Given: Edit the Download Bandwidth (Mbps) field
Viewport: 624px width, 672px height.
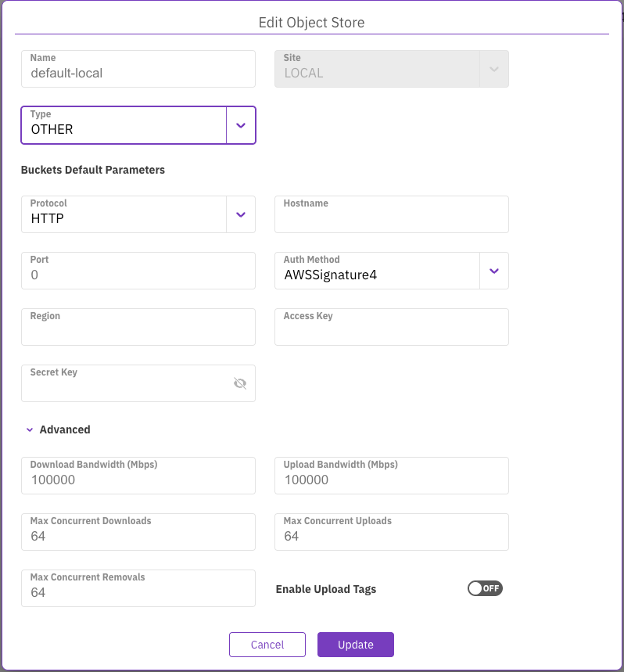Looking at the screenshot, I should click(x=138, y=480).
